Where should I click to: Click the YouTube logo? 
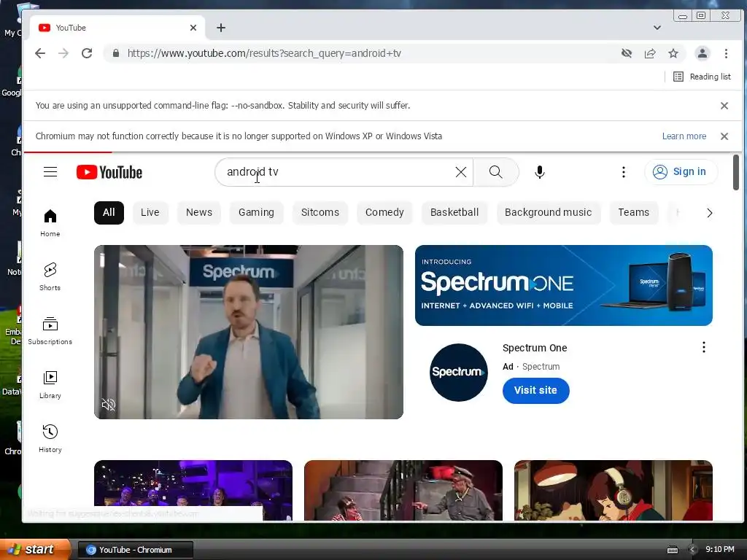coord(109,172)
